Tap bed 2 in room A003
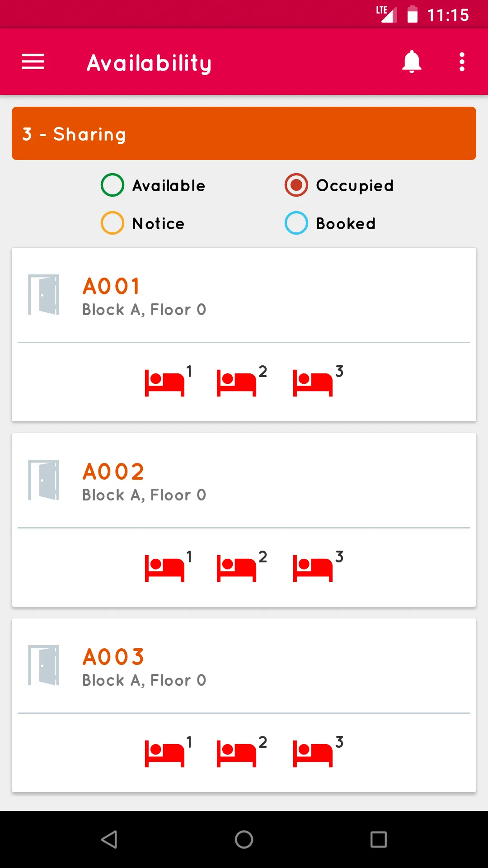The width and height of the screenshot is (488, 868). point(237,753)
